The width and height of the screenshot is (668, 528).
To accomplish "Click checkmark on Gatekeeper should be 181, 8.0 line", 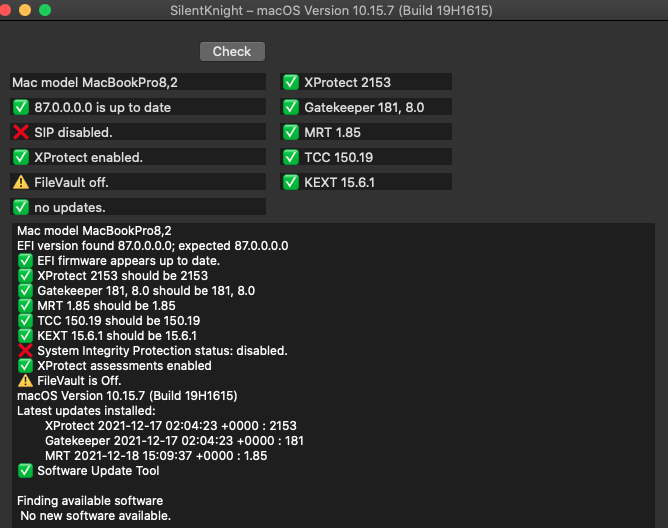I will (26, 291).
